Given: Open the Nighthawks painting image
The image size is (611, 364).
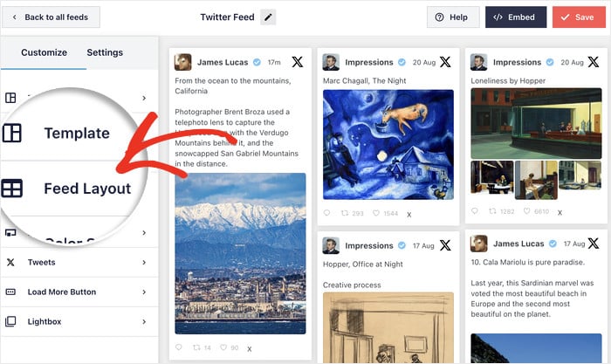Looking at the screenshot, I should point(531,122).
